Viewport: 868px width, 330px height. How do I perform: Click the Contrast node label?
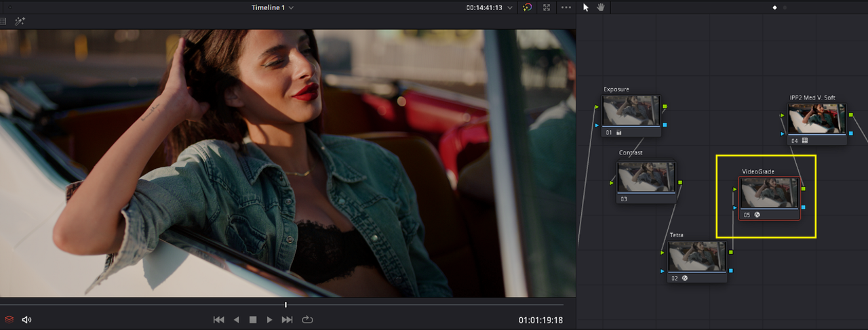click(631, 153)
